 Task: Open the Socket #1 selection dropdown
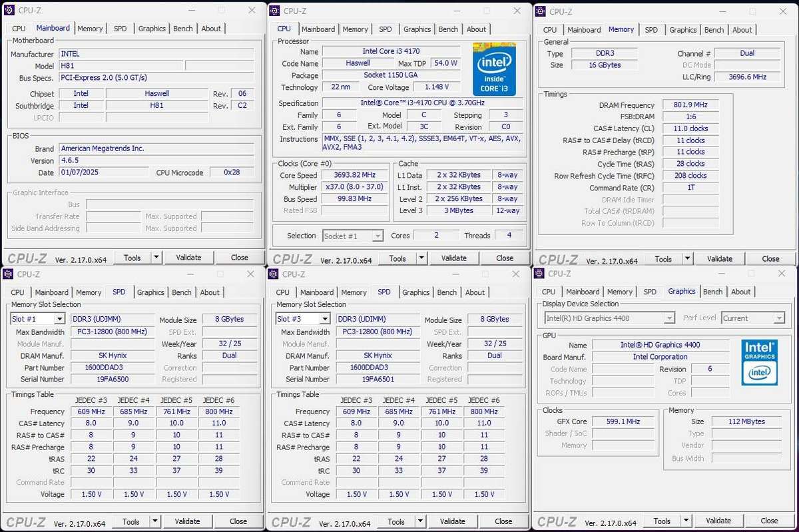pyautogui.click(x=378, y=236)
